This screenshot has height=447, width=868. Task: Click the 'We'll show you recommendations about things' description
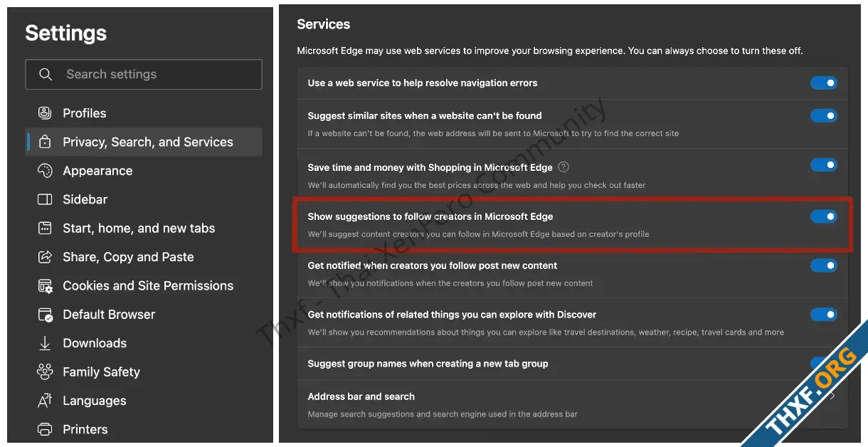pyautogui.click(x=546, y=332)
